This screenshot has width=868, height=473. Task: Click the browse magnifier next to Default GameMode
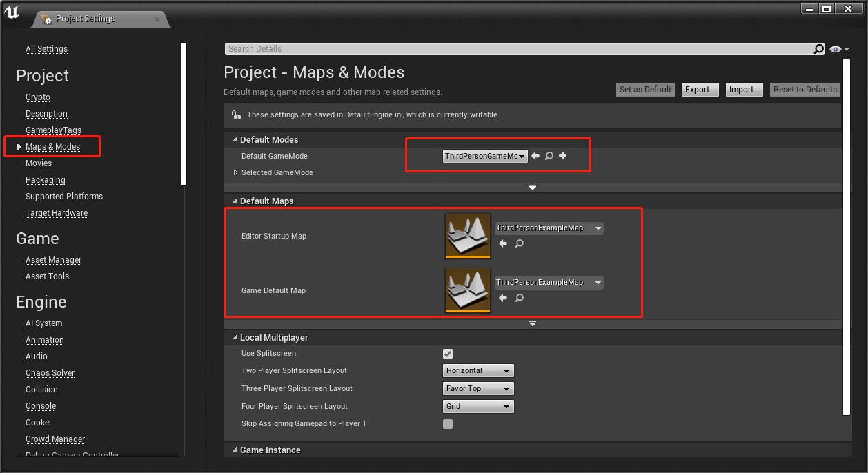tap(549, 156)
